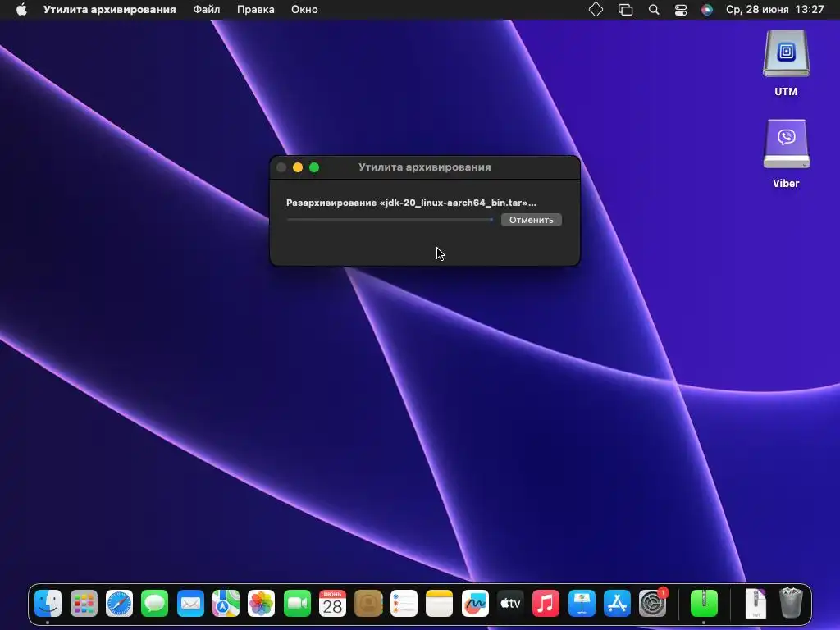Open the Правка menu
This screenshot has width=840, height=630.
(x=256, y=10)
